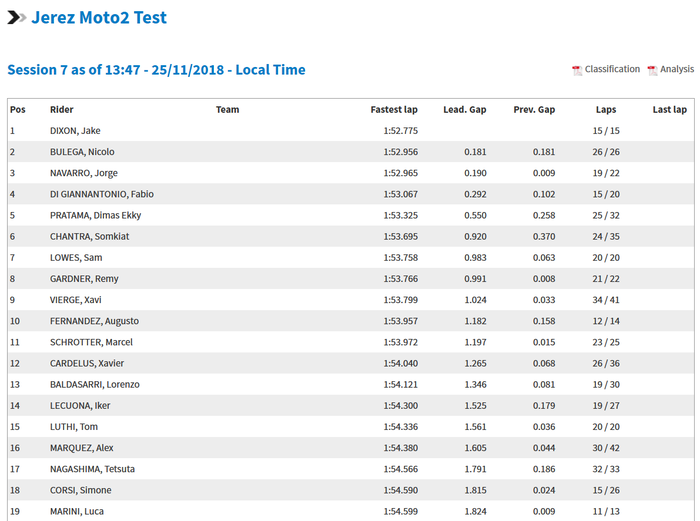Image resolution: width=700 pixels, height=521 pixels.
Task: Select the Pos column header
Action: 18,110
